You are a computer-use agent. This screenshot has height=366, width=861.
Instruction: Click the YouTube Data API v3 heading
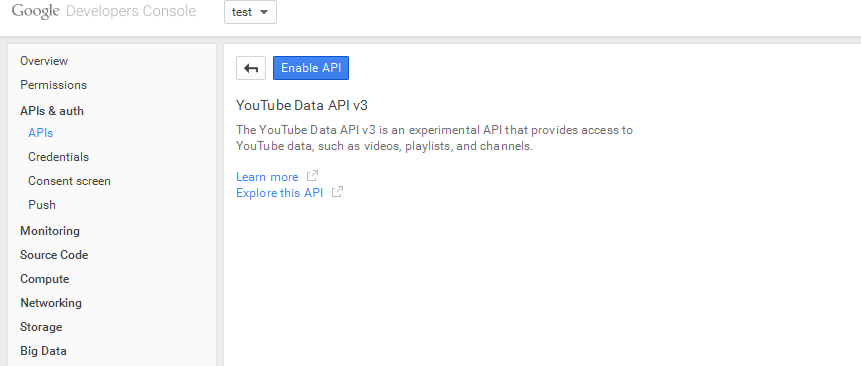pos(301,105)
